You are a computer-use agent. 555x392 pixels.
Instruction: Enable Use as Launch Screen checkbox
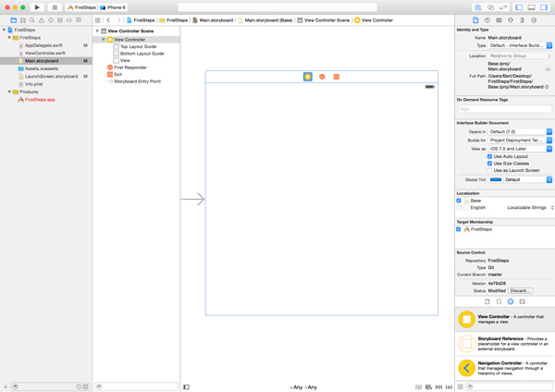pos(490,170)
